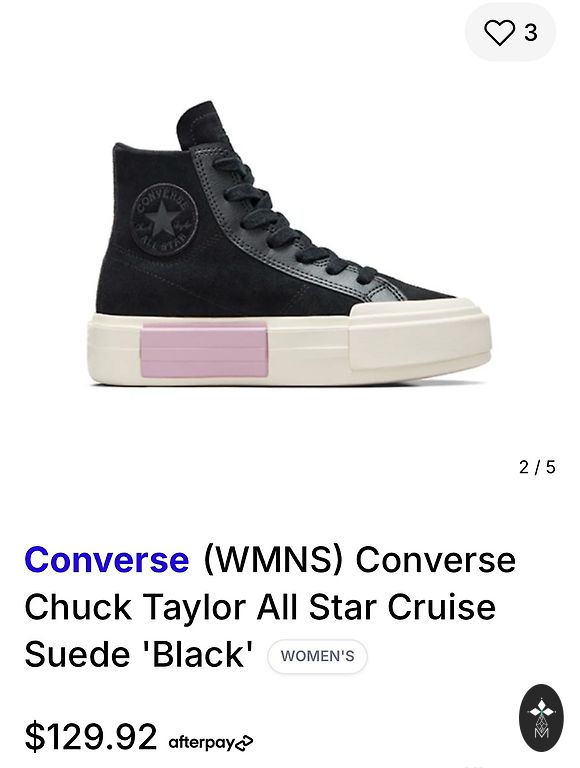
Task: Open the blue Converse brand link
Action: pyautogui.click(x=107, y=559)
